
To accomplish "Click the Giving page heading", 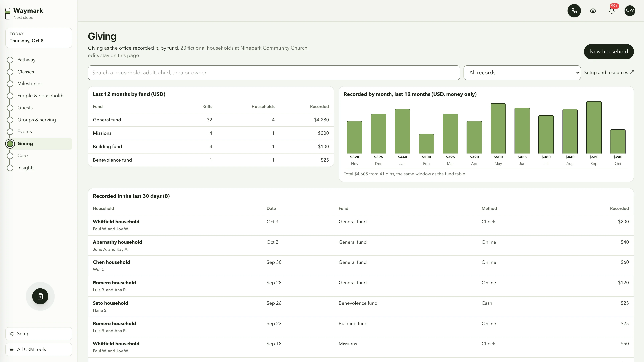I will click(102, 37).
